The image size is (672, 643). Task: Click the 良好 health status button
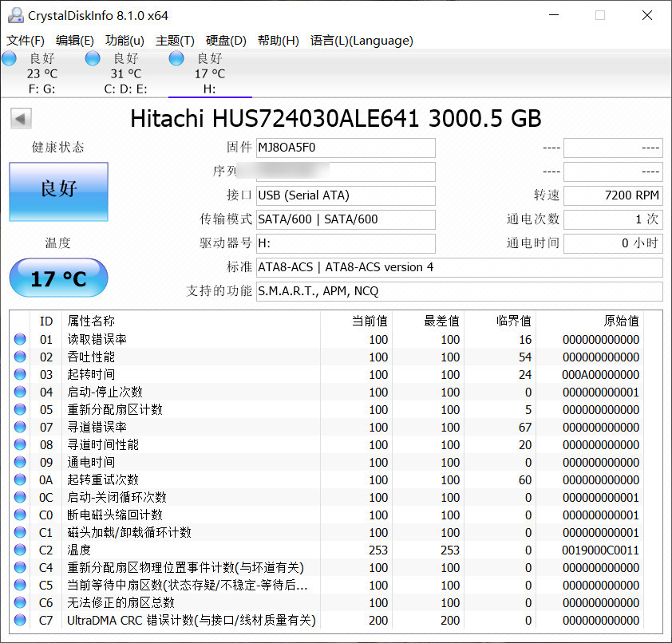[x=59, y=191]
